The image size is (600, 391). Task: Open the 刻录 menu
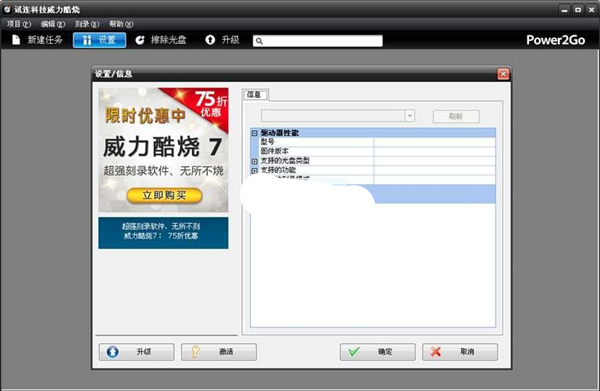[x=87, y=24]
